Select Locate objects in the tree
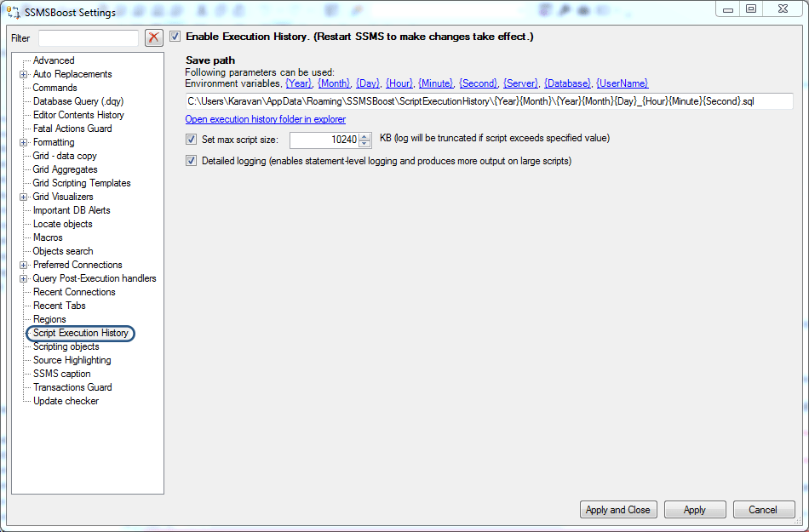 [x=63, y=224]
